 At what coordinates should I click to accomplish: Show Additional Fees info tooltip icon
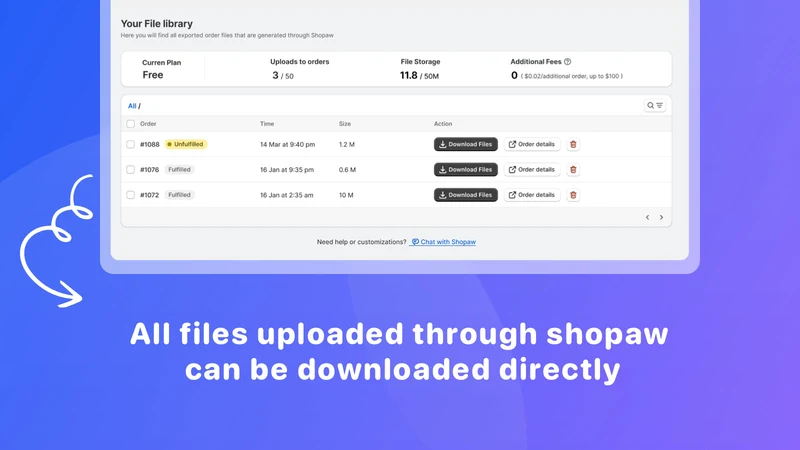(x=567, y=62)
